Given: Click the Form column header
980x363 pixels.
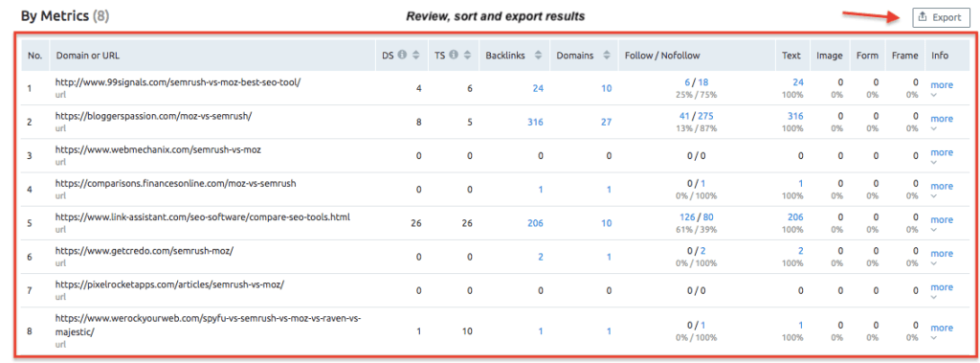Looking at the screenshot, I should click(x=867, y=56).
